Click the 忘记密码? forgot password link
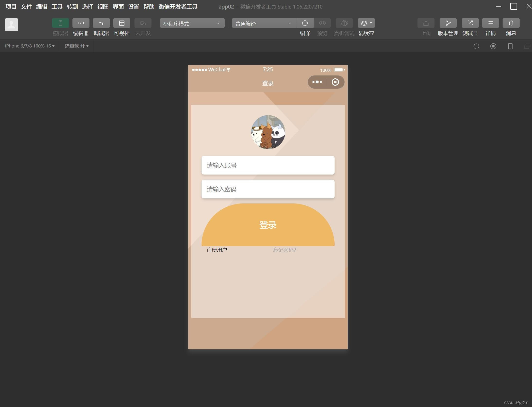The width and height of the screenshot is (532, 407). (284, 250)
